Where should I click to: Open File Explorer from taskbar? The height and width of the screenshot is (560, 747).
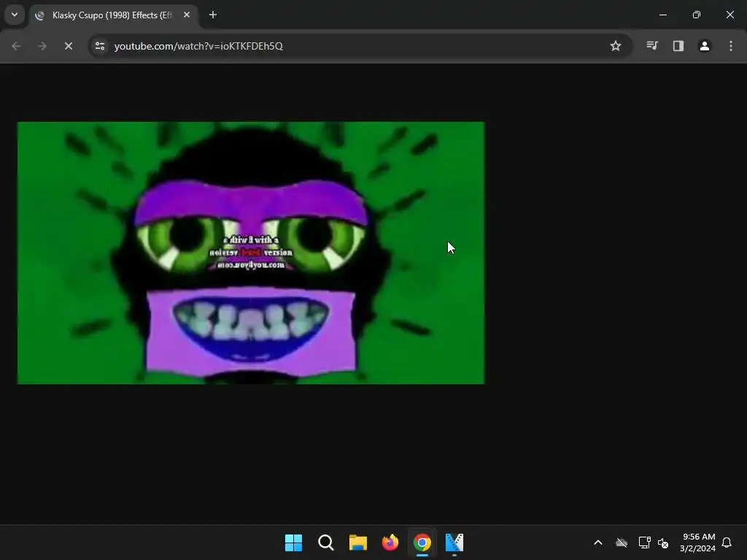(357, 542)
